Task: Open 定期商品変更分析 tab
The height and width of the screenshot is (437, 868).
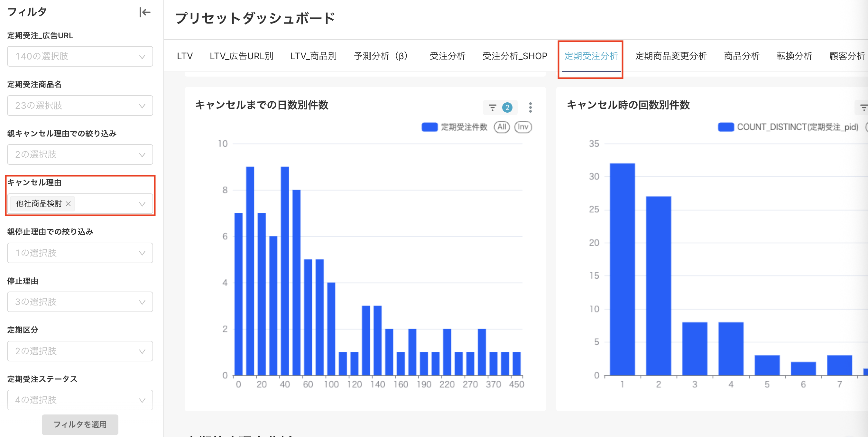Action: coord(671,56)
